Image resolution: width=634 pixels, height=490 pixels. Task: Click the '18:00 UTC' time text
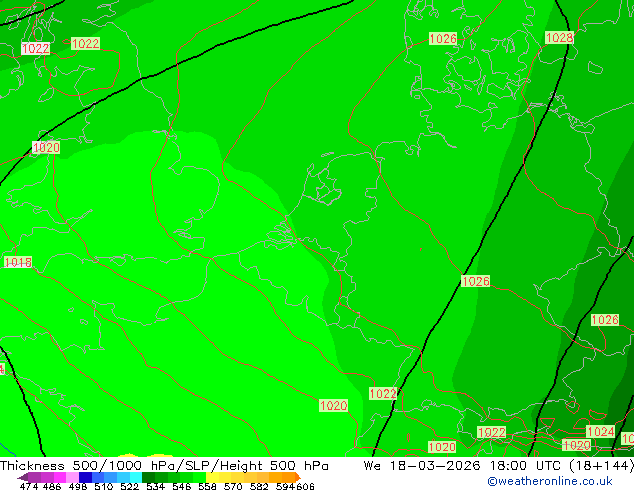pos(528,466)
